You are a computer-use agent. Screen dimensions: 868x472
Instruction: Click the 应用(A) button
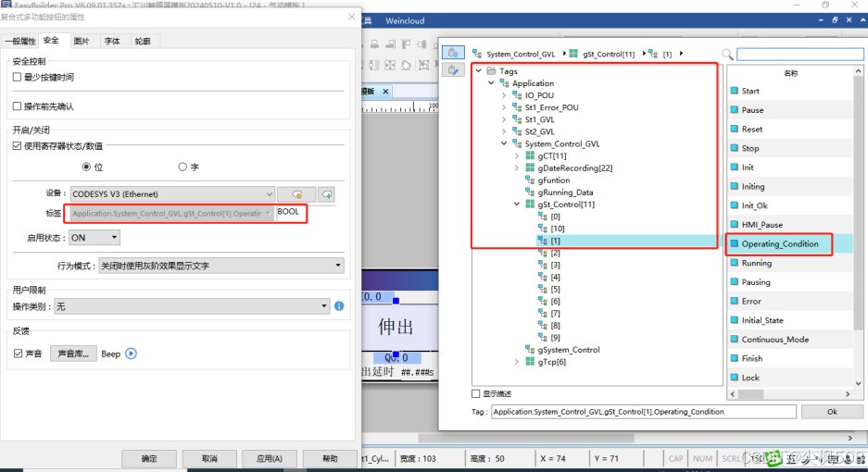(x=270, y=458)
